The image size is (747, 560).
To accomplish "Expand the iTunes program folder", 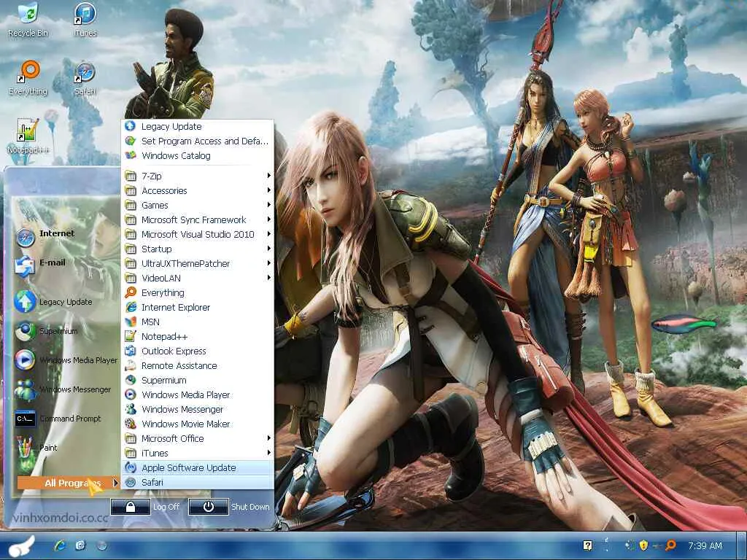I will tap(198, 454).
